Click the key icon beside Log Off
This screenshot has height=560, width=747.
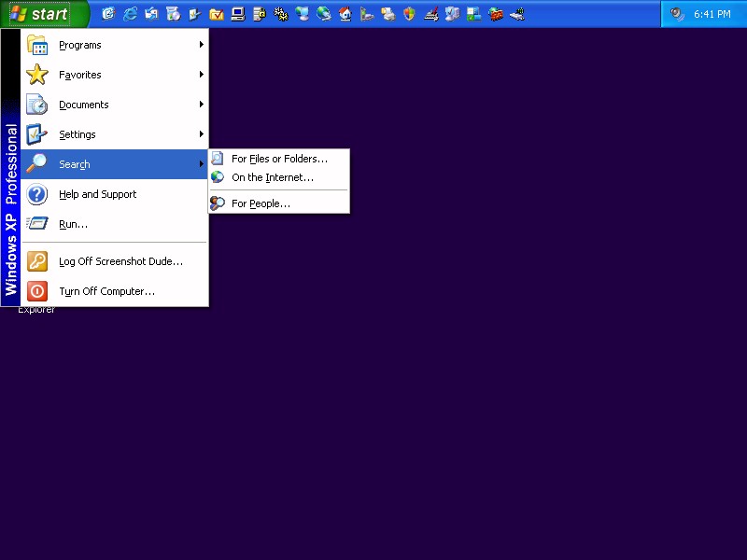(36, 261)
